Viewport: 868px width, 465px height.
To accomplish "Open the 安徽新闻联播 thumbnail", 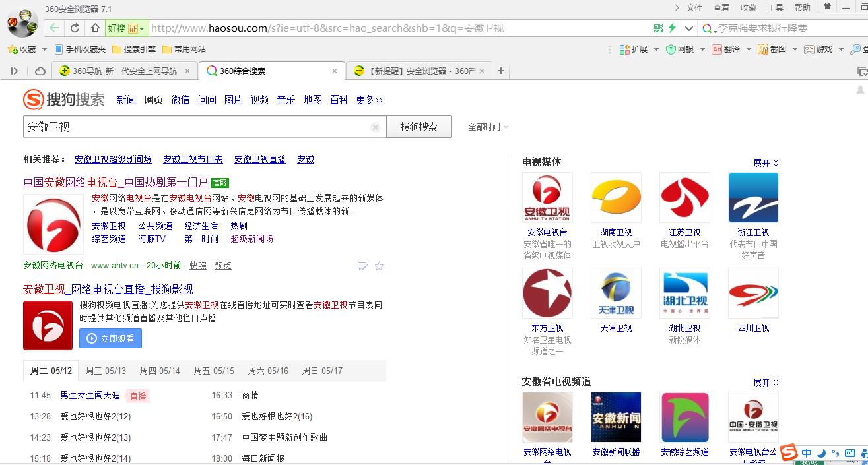I will click(616, 418).
